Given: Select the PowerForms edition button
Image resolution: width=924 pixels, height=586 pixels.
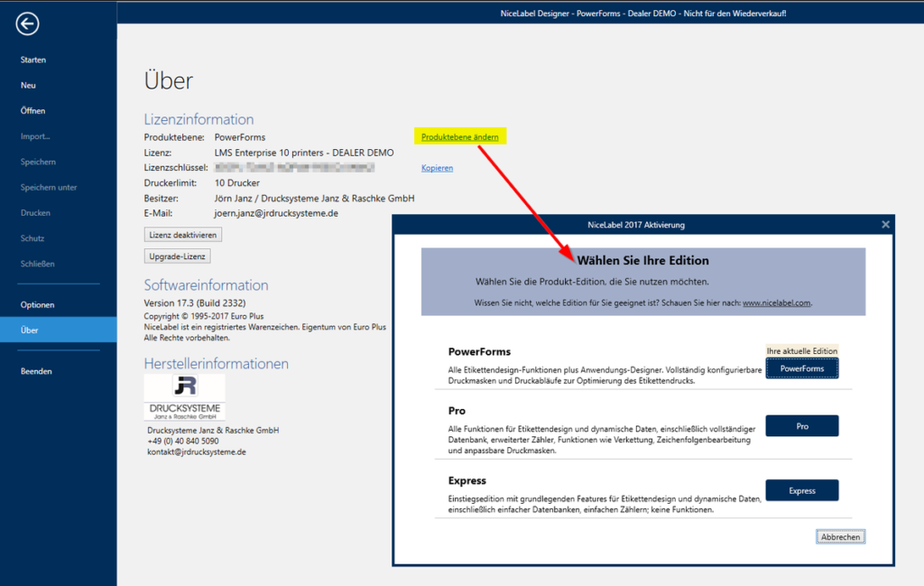Looking at the screenshot, I should pyautogui.click(x=801, y=368).
